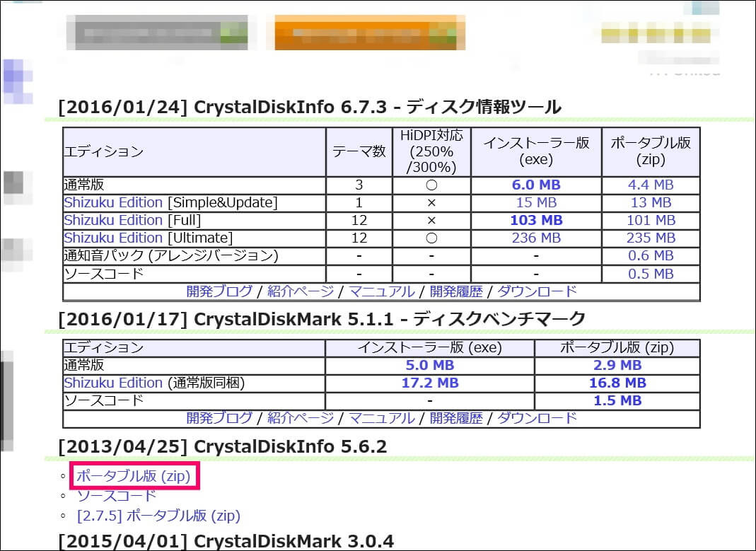Download the 15 MB Shizuku installer
The image size is (756, 551).
tap(536, 203)
